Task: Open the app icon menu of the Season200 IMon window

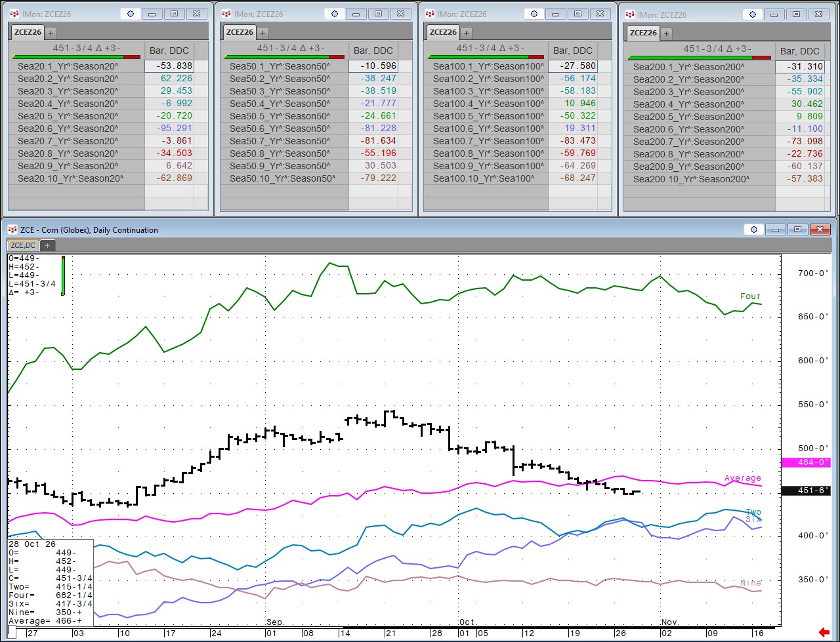Action: tap(629, 14)
